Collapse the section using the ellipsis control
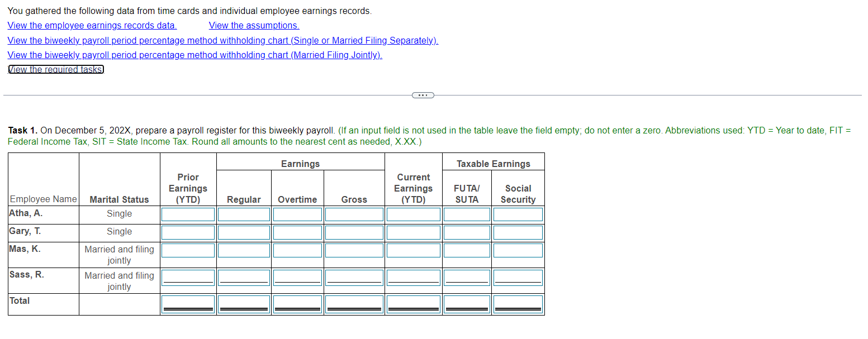 tap(423, 95)
